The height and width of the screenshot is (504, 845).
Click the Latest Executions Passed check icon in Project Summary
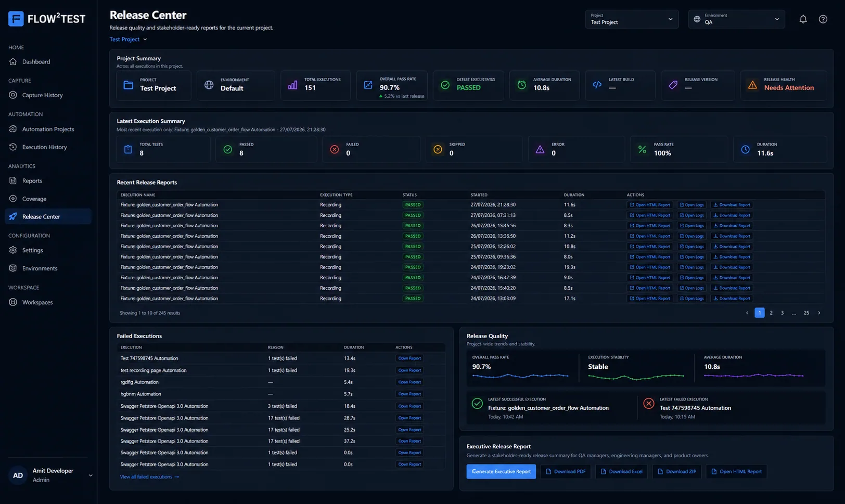point(445,85)
